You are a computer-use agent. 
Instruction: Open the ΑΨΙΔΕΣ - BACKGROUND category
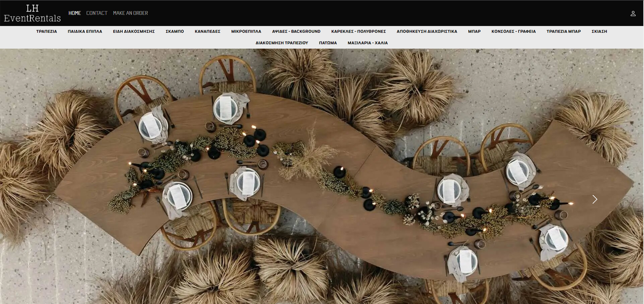coord(296,31)
